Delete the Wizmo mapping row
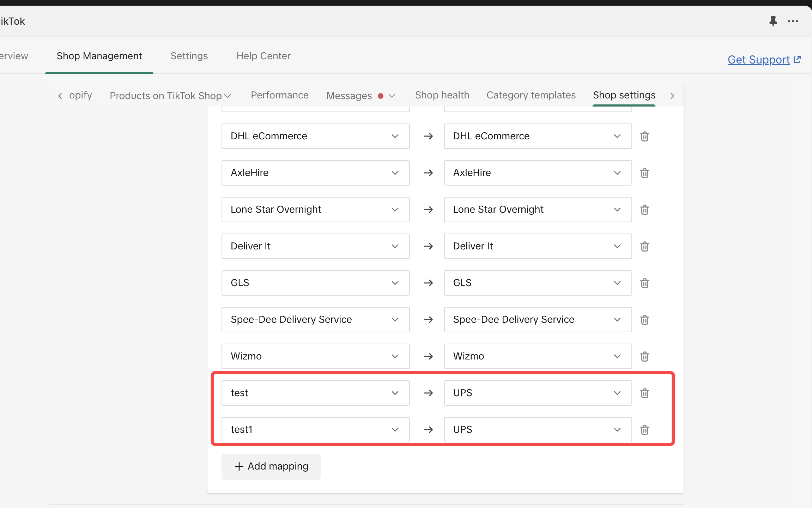Image resolution: width=812 pixels, height=508 pixels. point(644,356)
